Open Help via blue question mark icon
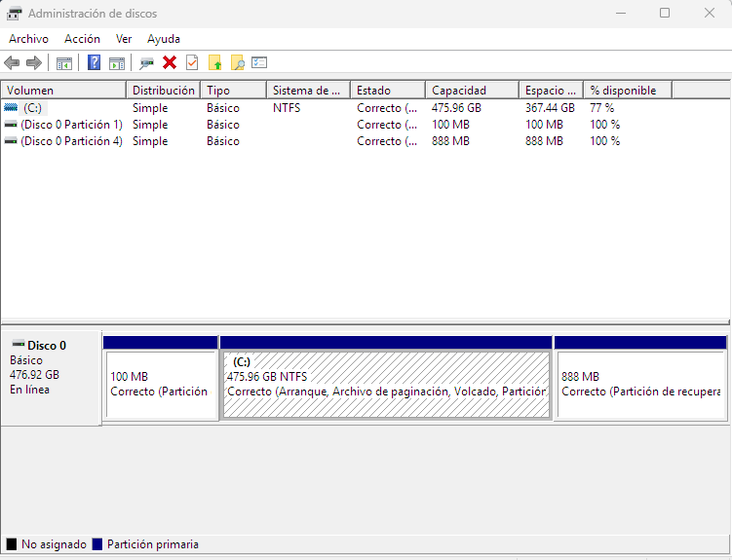This screenshot has height=560, width=732. click(x=95, y=63)
